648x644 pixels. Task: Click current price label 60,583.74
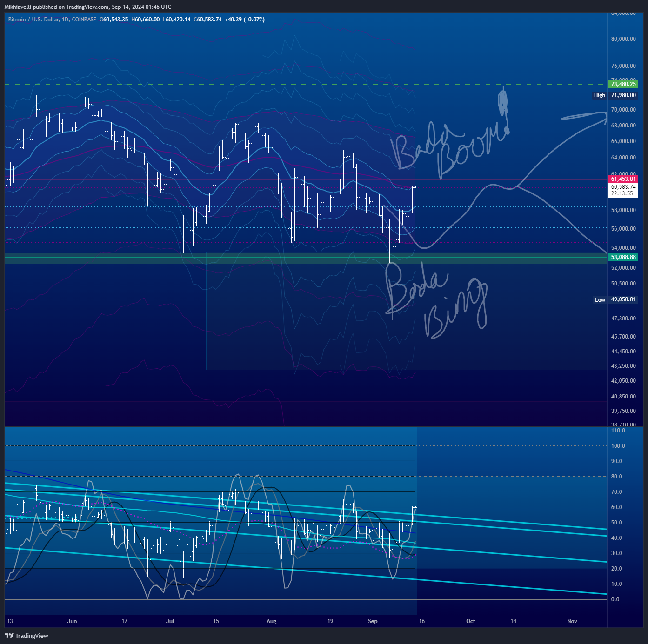pyautogui.click(x=623, y=187)
